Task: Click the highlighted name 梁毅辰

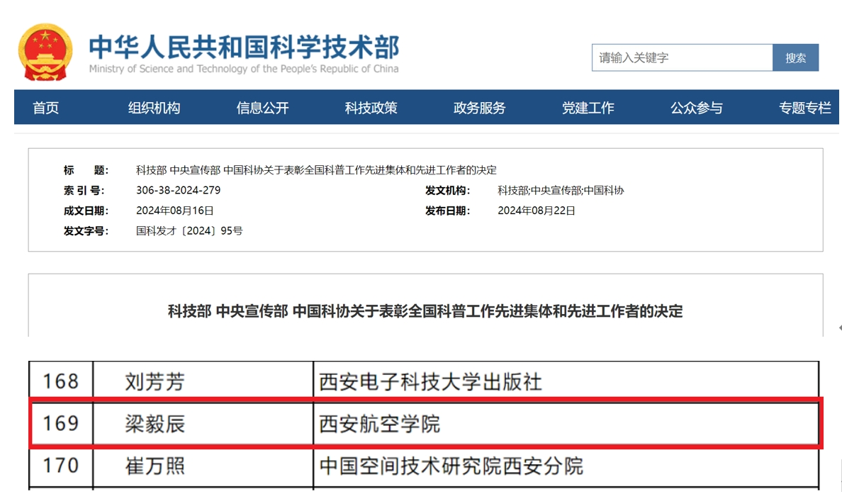Action: [155, 424]
